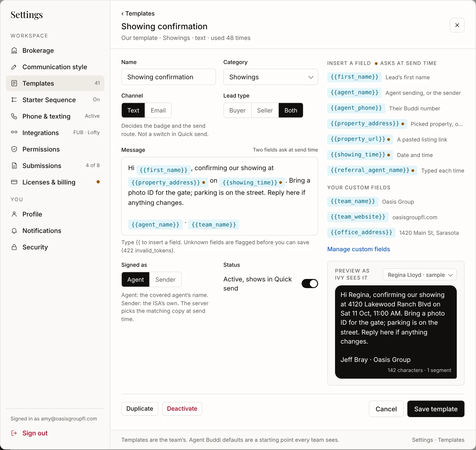
Task: Open the Manage custom fields link
Action: tap(359, 249)
